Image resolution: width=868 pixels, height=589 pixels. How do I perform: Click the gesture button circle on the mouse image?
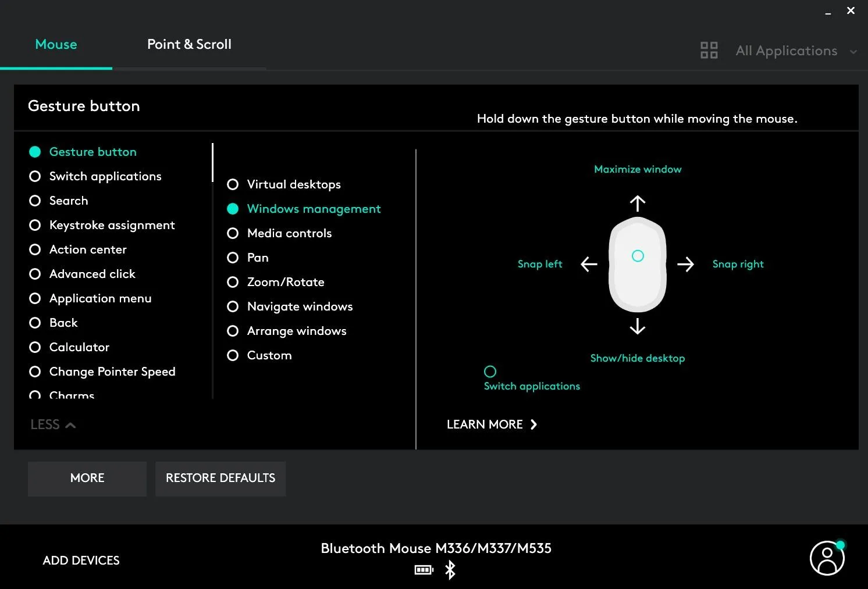638,256
